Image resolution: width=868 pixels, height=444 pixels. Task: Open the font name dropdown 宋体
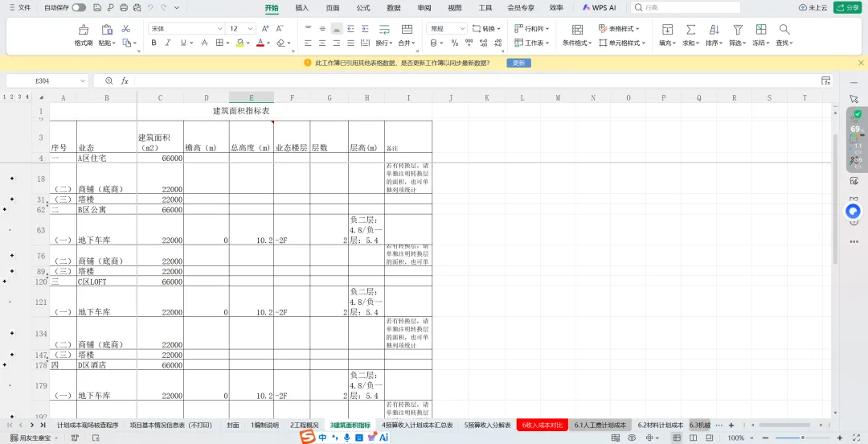click(219, 28)
